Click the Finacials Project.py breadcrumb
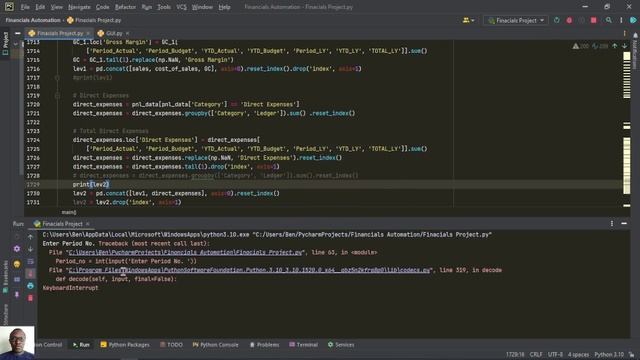 (x=94, y=20)
